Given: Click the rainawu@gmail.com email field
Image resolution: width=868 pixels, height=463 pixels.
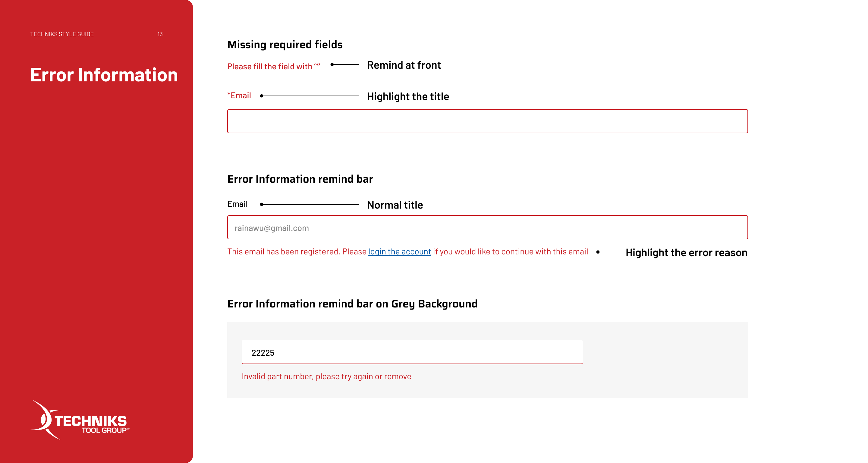Looking at the screenshot, I should (487, 228).
